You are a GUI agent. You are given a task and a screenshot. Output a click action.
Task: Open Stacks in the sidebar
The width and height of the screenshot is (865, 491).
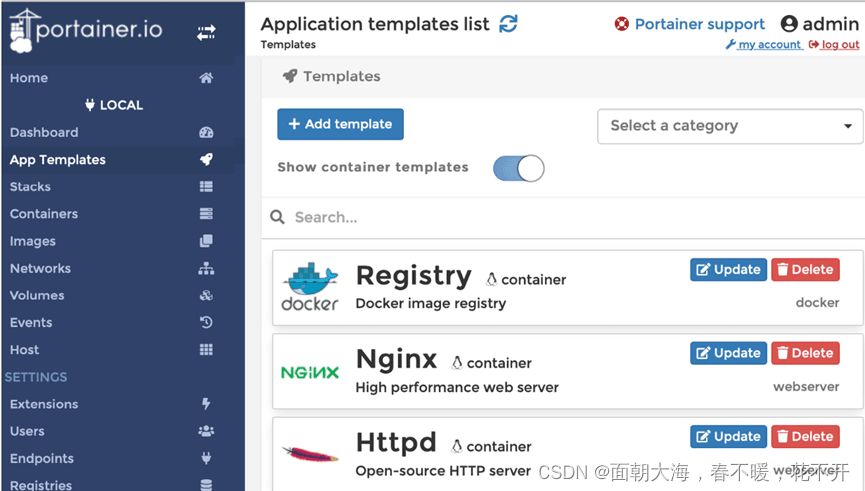coord(30,187)
